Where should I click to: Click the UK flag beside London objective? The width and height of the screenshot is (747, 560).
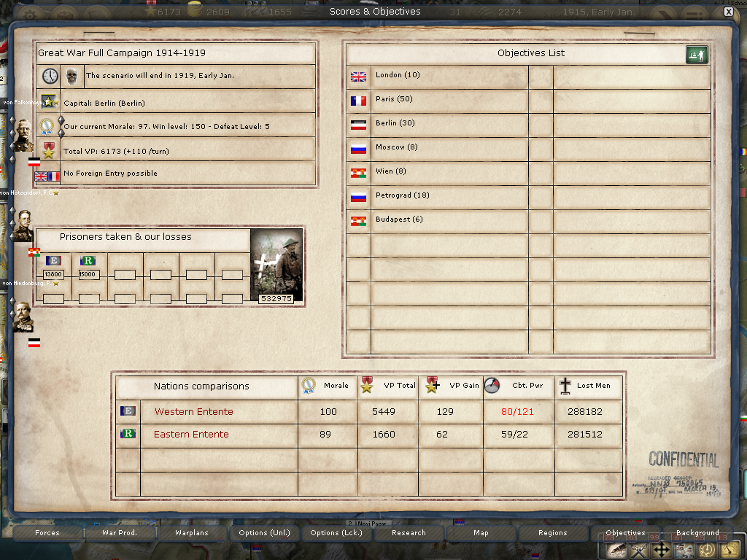click(358, 76)
